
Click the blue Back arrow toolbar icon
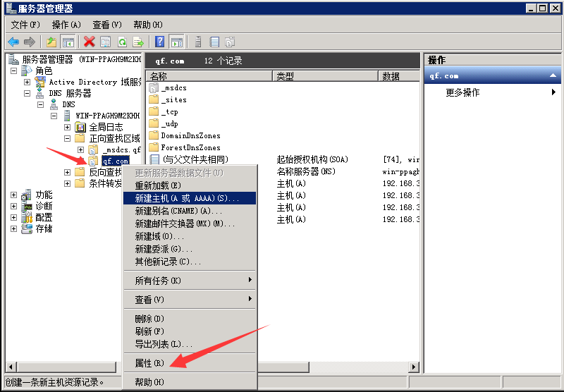13,42
